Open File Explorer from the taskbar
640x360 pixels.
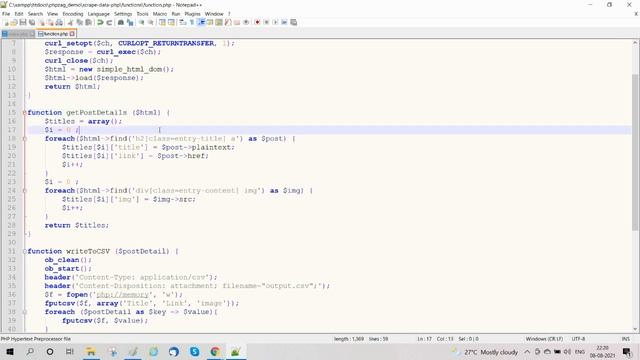[x=91, y=352]
